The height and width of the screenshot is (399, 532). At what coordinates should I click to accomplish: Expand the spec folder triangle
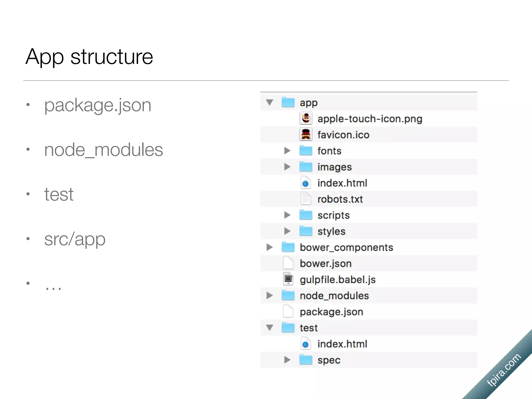[287, 360]
